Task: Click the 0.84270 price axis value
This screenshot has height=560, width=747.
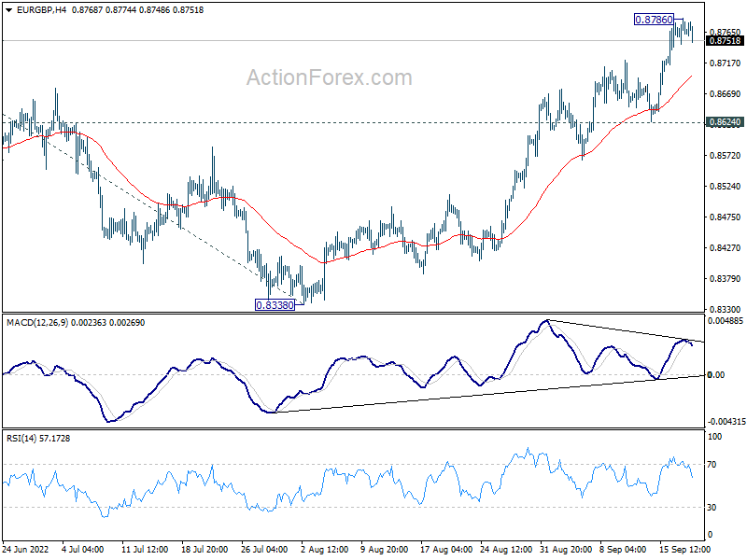Action: point(726,248)
